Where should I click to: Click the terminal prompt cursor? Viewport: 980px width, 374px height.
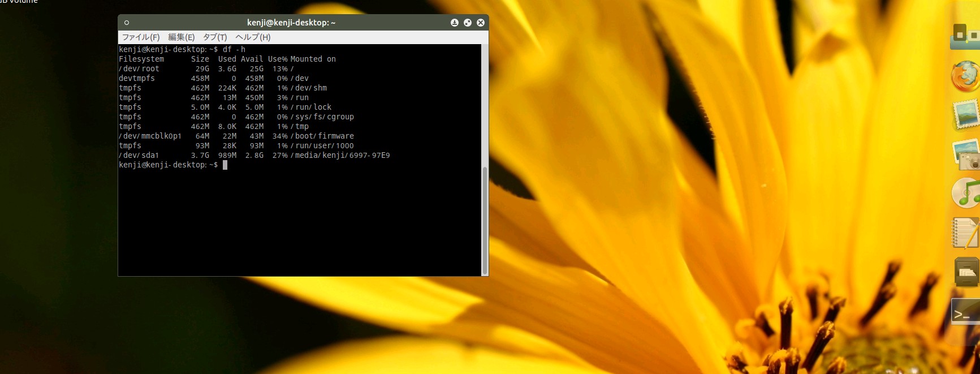[225, 165]
